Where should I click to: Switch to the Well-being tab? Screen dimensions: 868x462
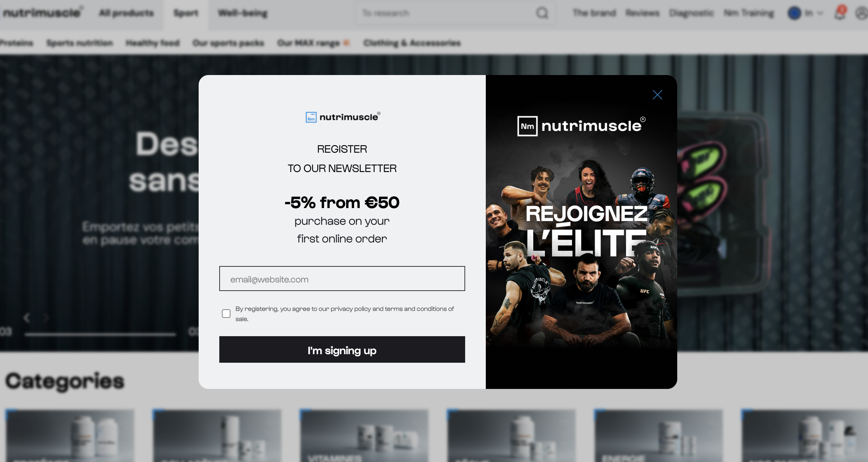pos(242,13)
